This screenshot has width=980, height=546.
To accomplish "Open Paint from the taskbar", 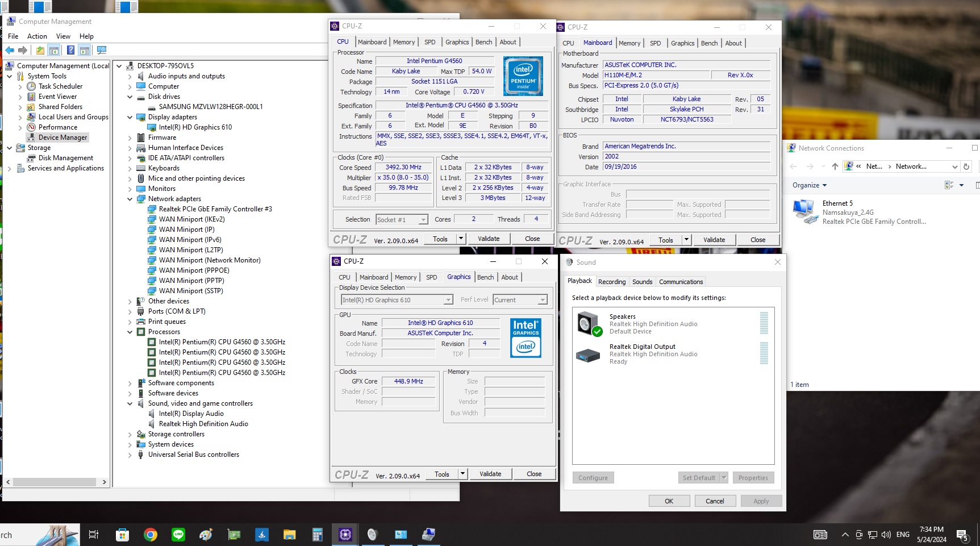I will [x=206, y=535].
